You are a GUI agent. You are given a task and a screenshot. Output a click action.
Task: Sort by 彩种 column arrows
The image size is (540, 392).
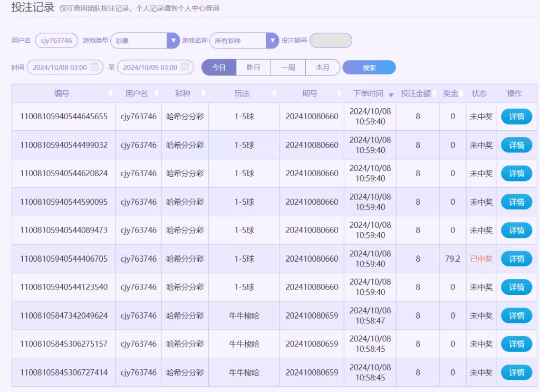click(x=203, y=93)
